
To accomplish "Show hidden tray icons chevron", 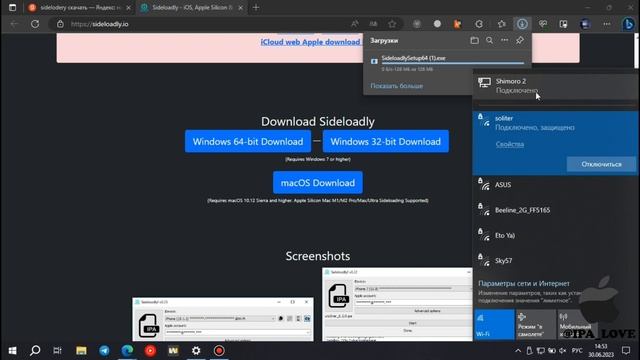I will [x=518, y=351].
